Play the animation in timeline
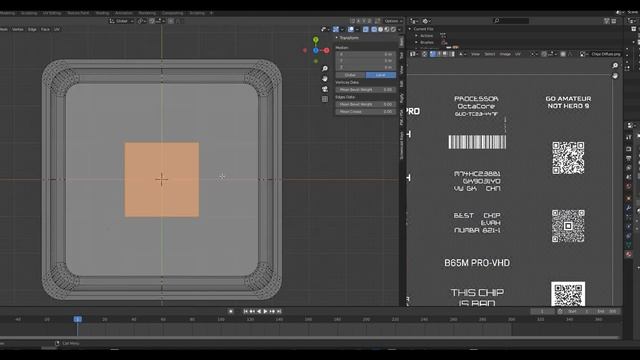The width and height of the screenshot is (640, 360). pos(265,311)
